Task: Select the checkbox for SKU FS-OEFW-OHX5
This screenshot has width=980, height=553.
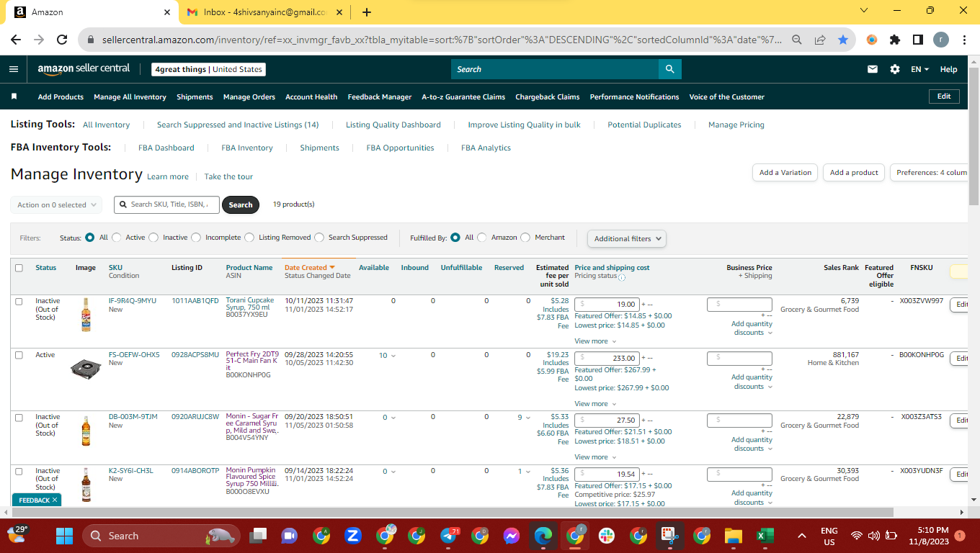Action: [x=19, y=355]
